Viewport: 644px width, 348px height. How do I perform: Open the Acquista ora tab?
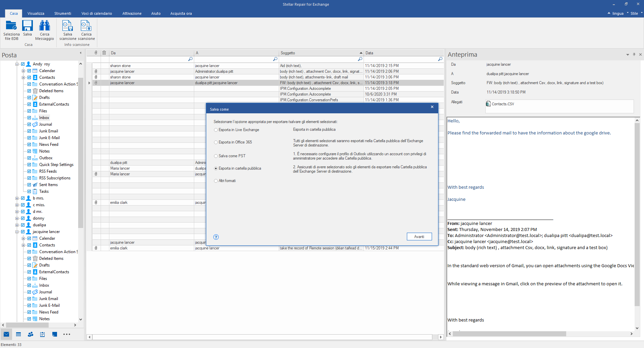tap(181, 13)
